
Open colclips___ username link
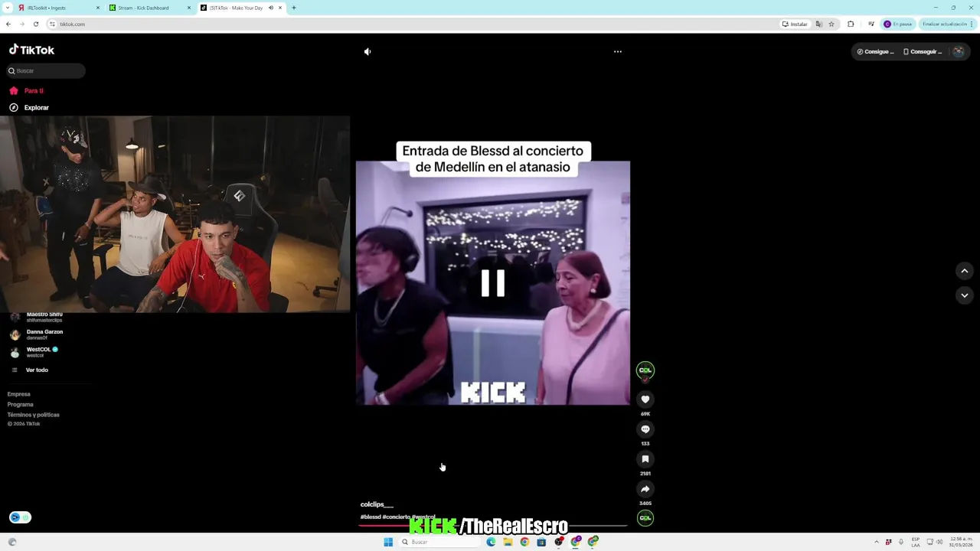coord(377,504)
